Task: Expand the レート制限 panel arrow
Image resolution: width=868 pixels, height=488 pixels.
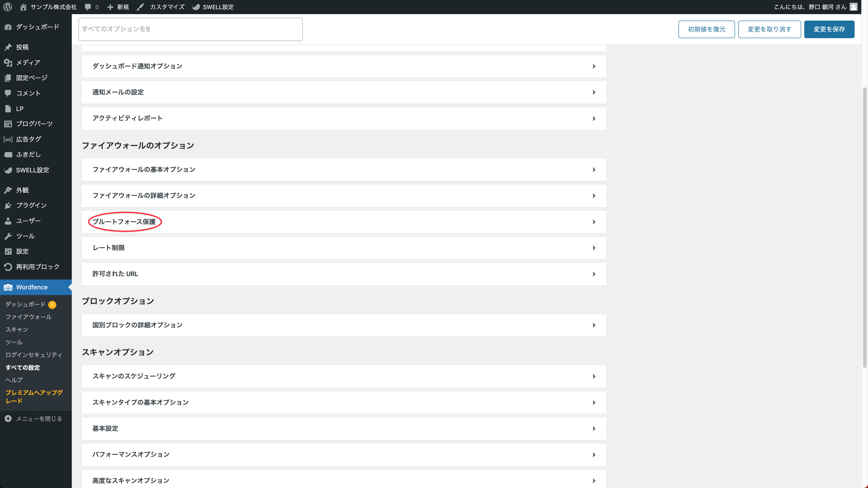Action: click(594, 248)
